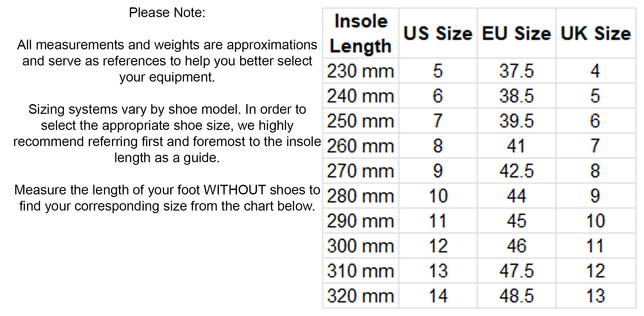The height and width of the screenshot is (316, 644).
Task: Click the 320 mm insole length cell
Action: [360, 296]
